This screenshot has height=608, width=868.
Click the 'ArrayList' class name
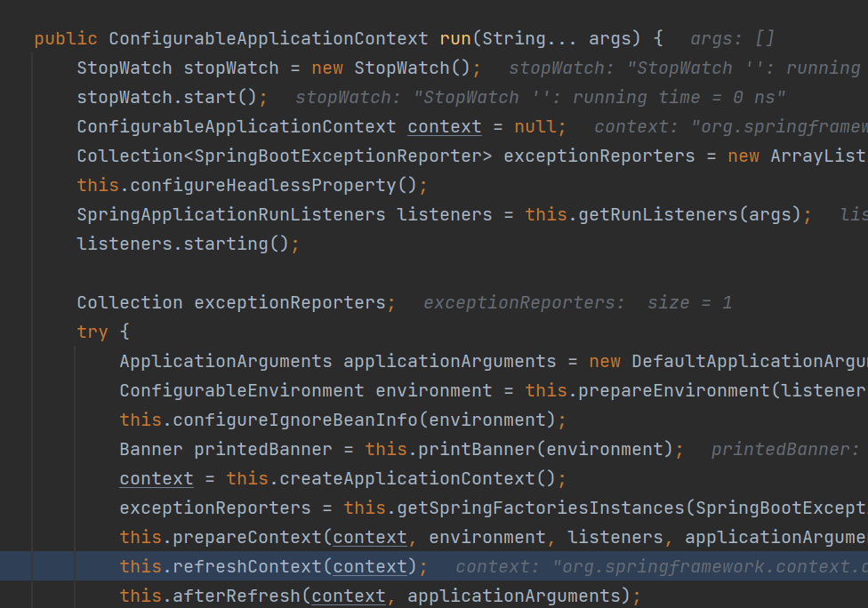817,156
